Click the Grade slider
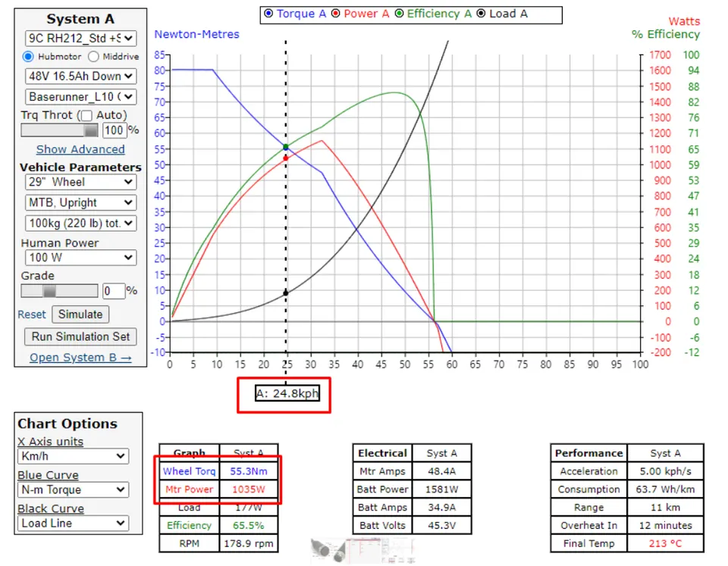The image size is (728, 566). coord(59,291)
